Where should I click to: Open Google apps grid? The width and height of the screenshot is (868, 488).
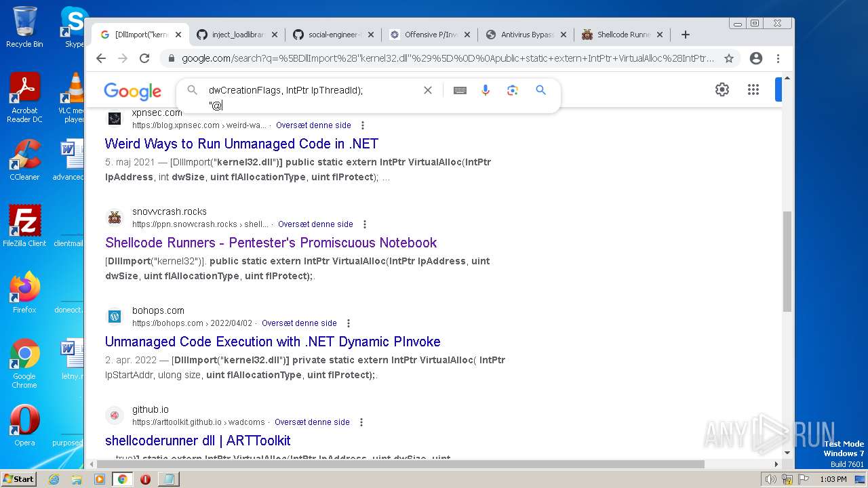click(753, 89)
